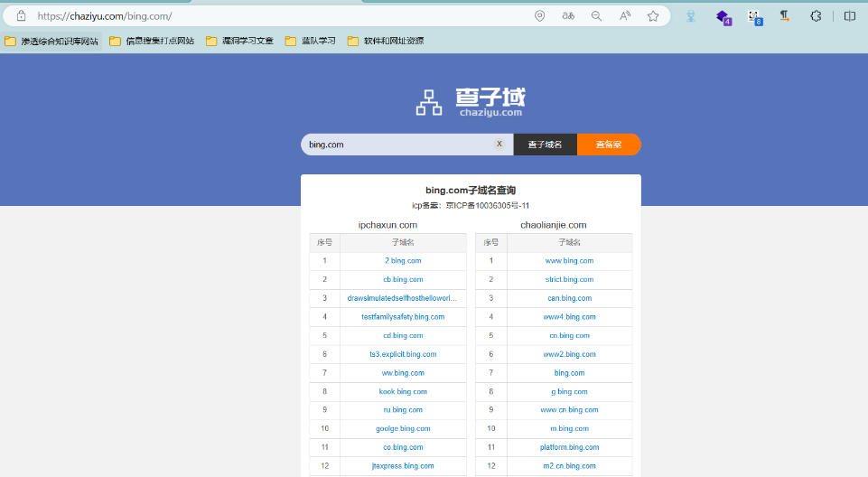
Task: Click the orange 查备案 button
Action: (609, 145)
